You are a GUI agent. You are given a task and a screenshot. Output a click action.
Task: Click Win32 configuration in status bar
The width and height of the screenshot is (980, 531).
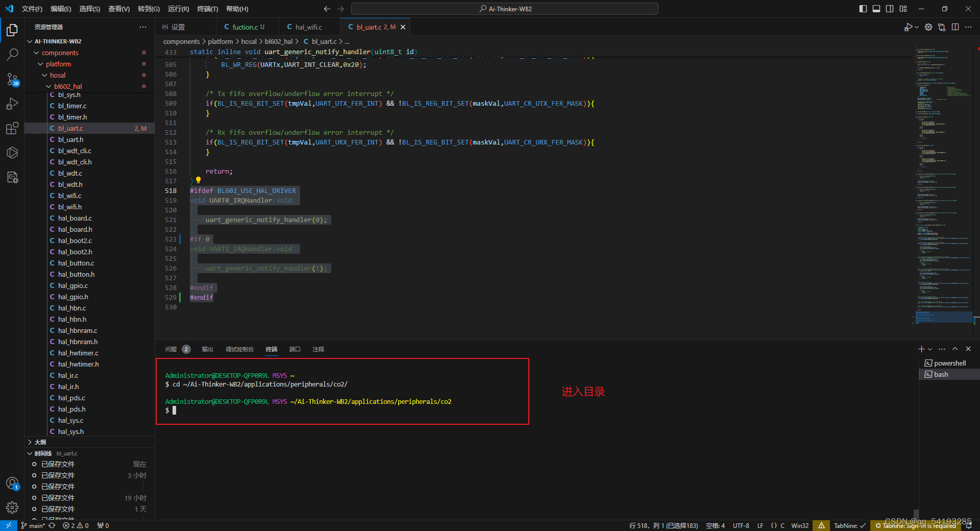[x=800, y=525]
